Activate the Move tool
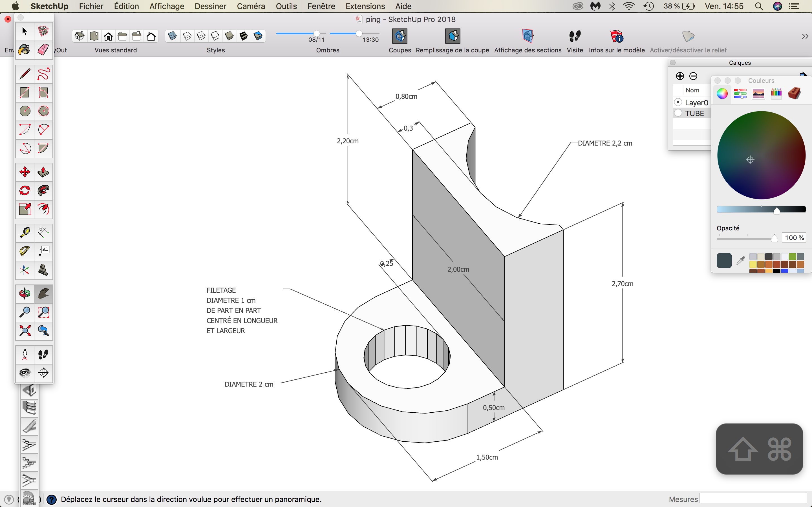Viewport: 812px width, 507px height. [25, 172]
